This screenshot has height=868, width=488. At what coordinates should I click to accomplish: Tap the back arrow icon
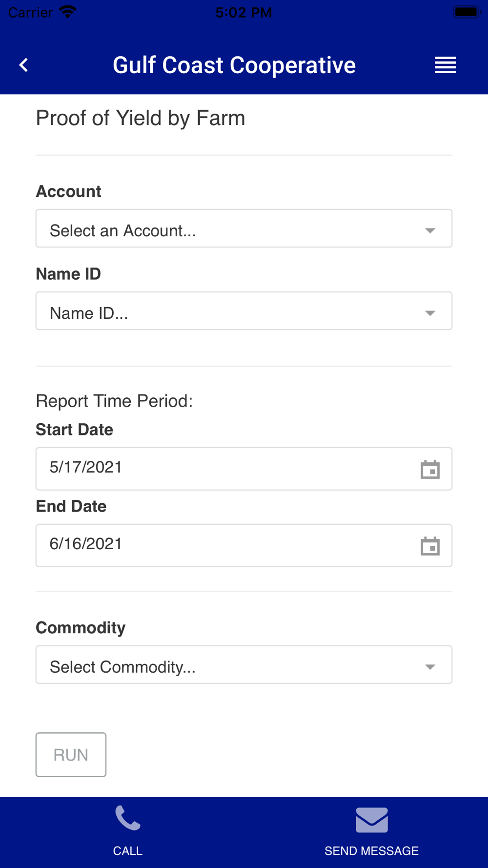pyautogui.click(x=23, y=65)
